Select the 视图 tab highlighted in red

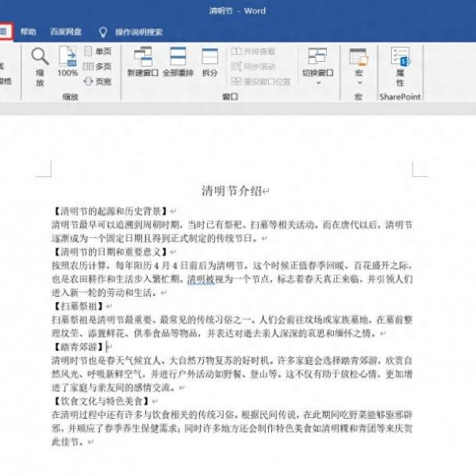5,32
